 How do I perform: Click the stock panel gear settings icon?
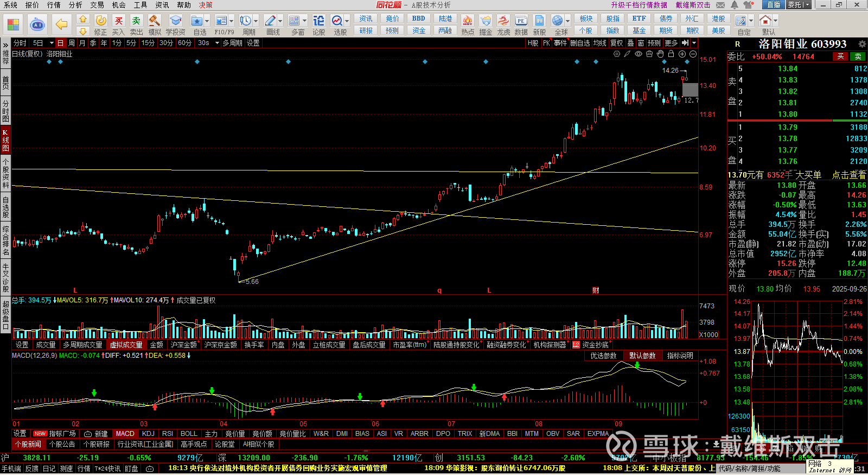(x=862, y=44)
